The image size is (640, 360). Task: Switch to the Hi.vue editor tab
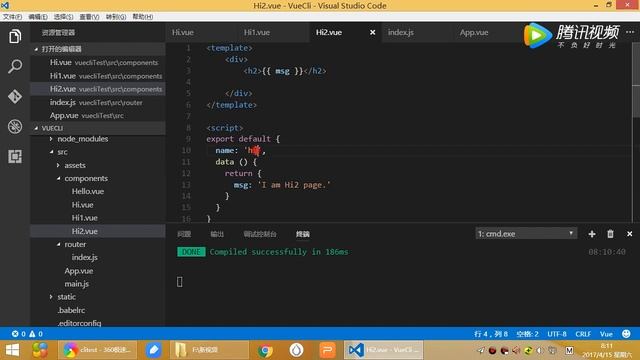point(182,32)
